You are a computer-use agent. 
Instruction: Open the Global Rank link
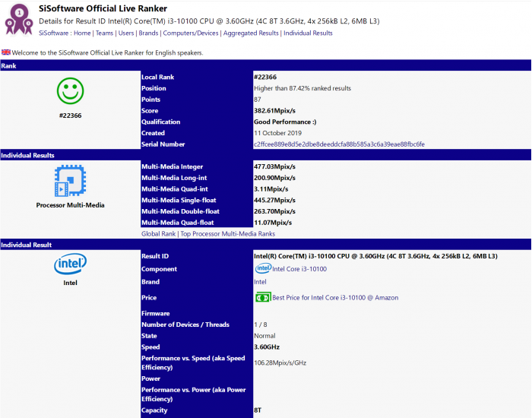[158, 234]
